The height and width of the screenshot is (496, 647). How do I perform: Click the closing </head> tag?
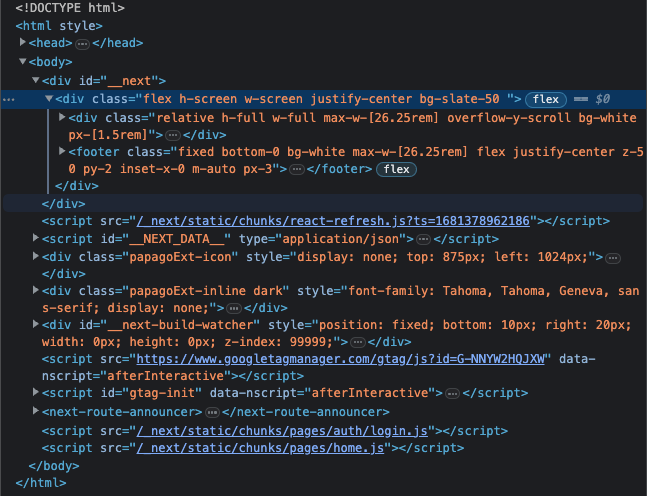click(x=118, y=43)
